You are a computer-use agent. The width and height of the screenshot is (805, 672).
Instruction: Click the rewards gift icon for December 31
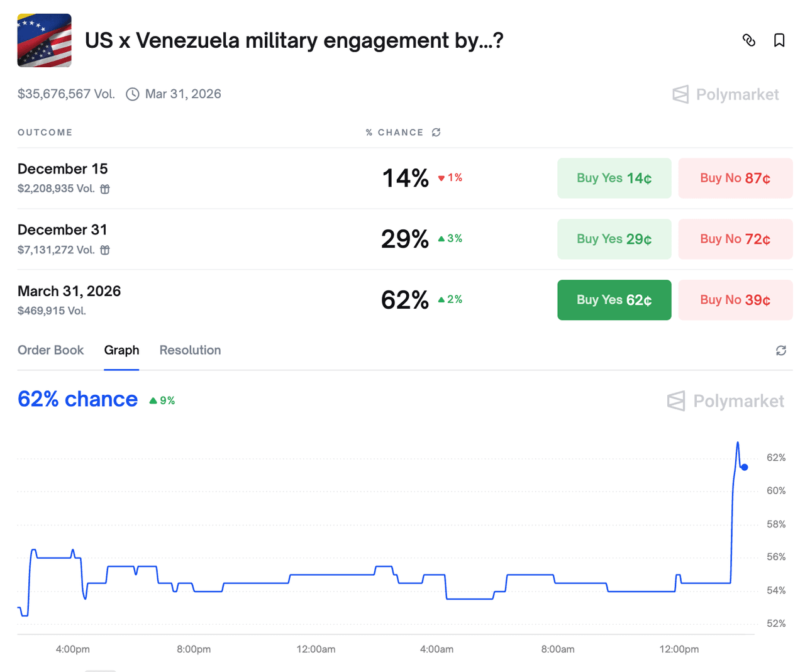pyautogui.click(x=105, y=250)
